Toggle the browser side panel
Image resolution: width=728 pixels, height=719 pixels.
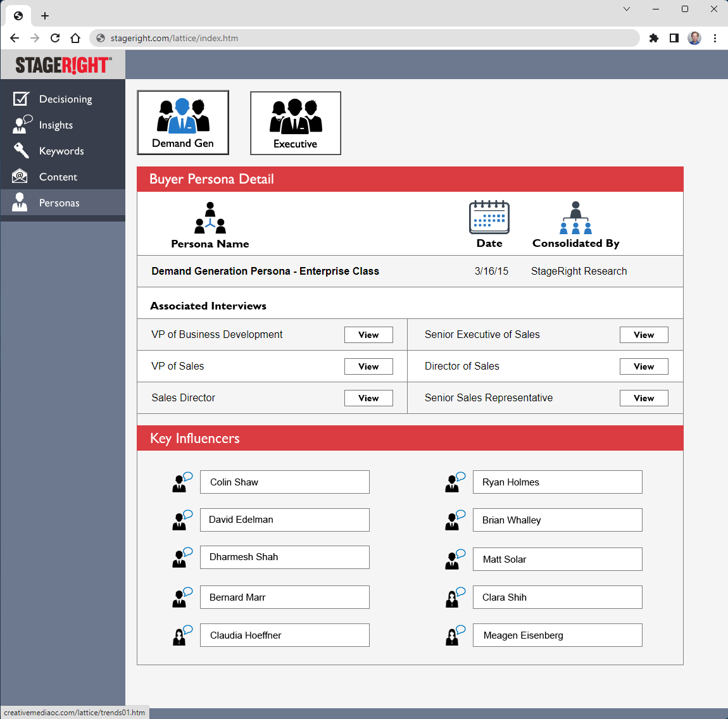coord(674,38)
